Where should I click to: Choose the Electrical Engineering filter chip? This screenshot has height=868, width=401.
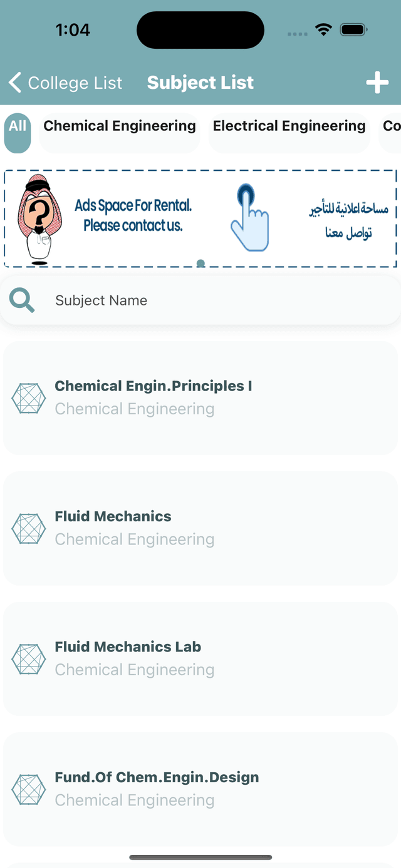click(x=289, y=133)
